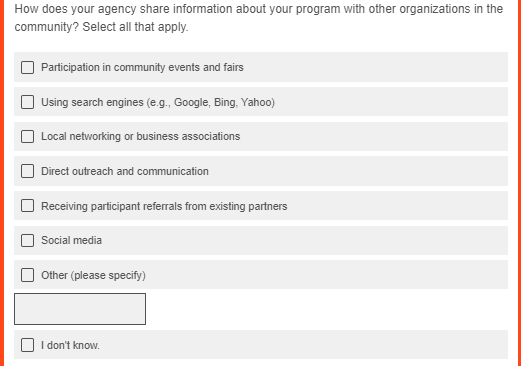This screenshot has height=366, width=521.
Task: Click empty right side of Social media row
Action: click(333, 240)
